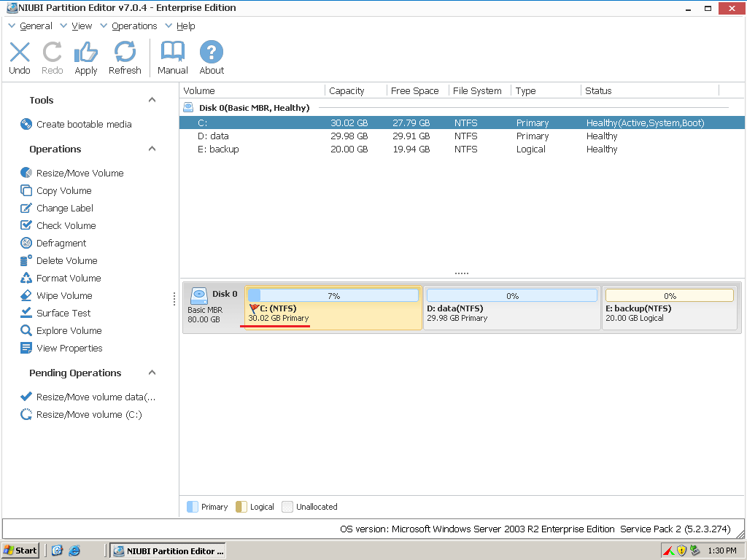Click the Tools section heading
747x560 pixels.
pyautogui.click(x=42, y=100)
